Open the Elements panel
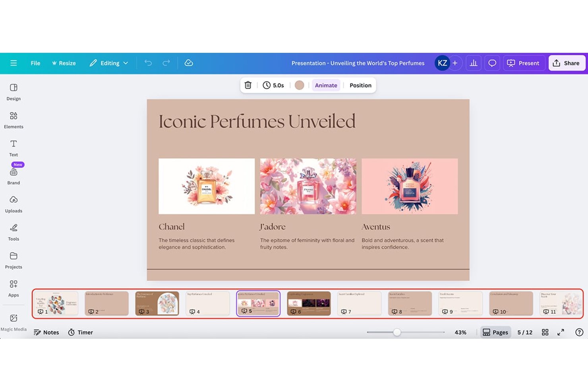 tap(14, 120)
